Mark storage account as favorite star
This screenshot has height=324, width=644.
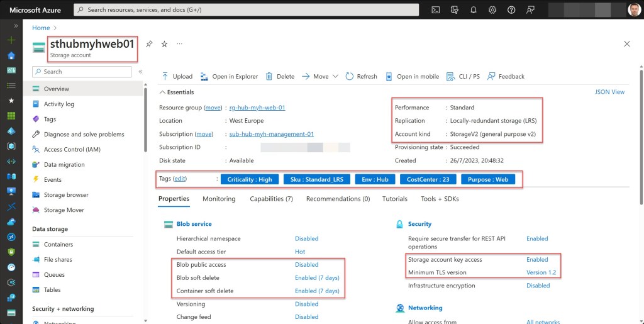(x=164, y=44)
